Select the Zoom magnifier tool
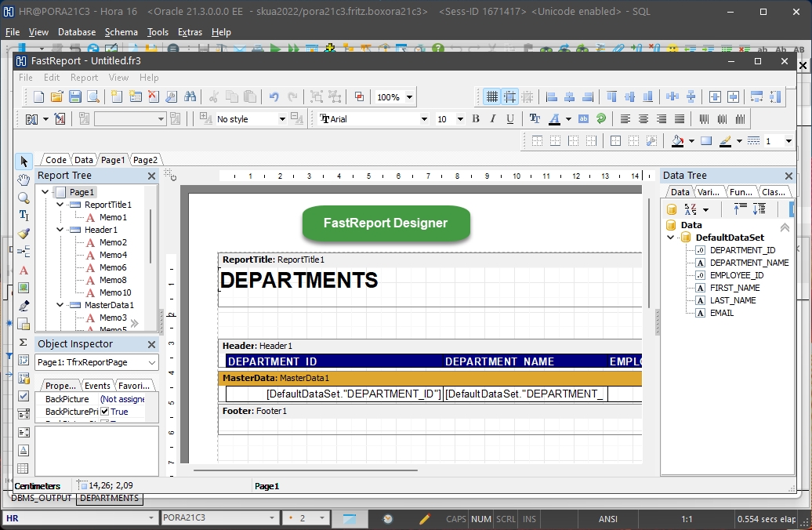This screenshot has height=530, width=812. 24,198
